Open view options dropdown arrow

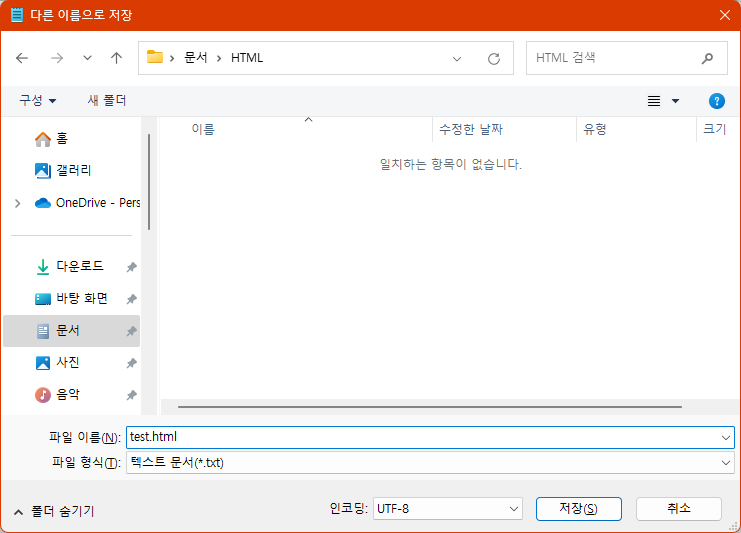click(675, 101)
